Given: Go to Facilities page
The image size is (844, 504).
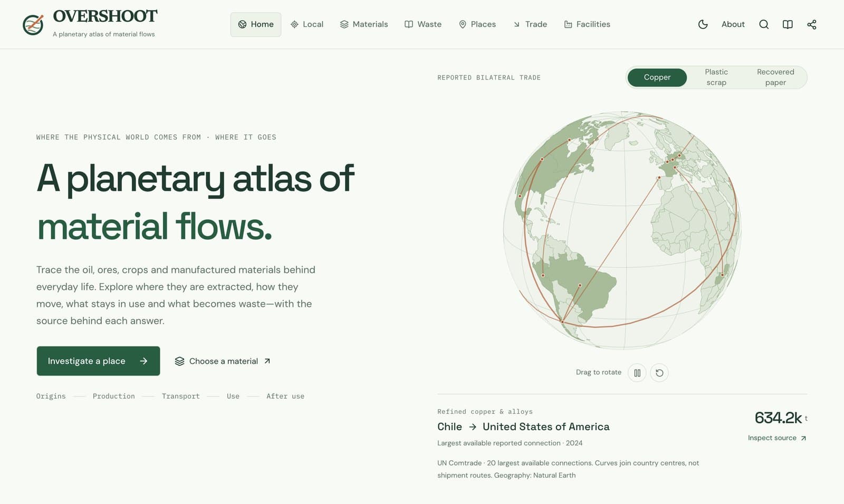Looking at the screenshot, I should (587, 24).
